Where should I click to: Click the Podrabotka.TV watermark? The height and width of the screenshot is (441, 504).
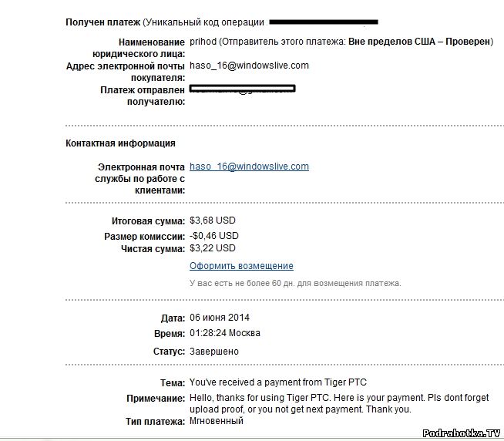[x=461, y=433]
